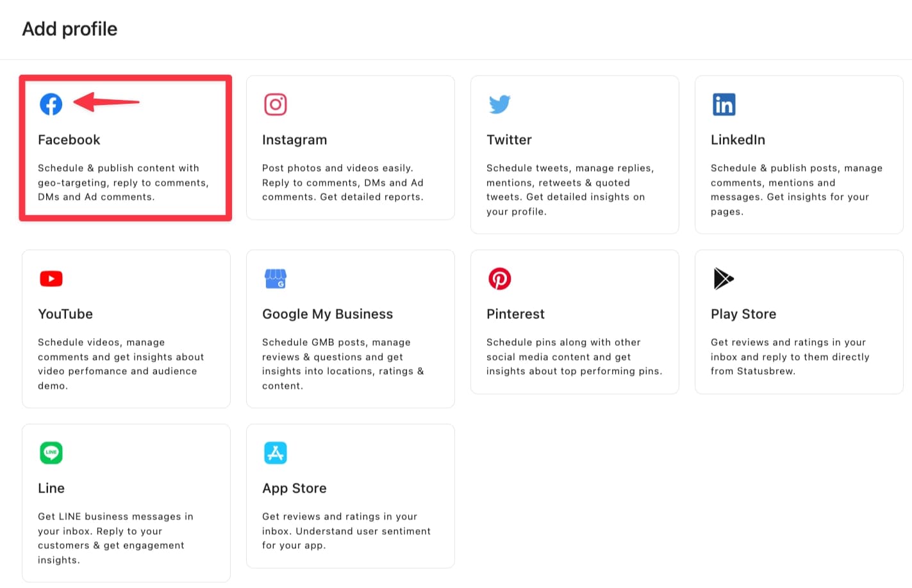Click the App Store icon
The width and height of the screenshot is (912, 588).
click(276, 453)
